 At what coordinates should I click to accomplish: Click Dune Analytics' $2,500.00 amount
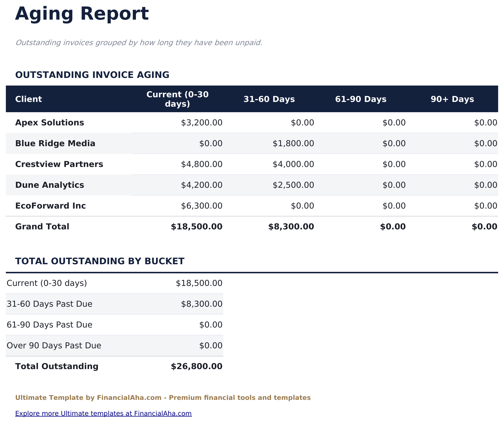293,185
